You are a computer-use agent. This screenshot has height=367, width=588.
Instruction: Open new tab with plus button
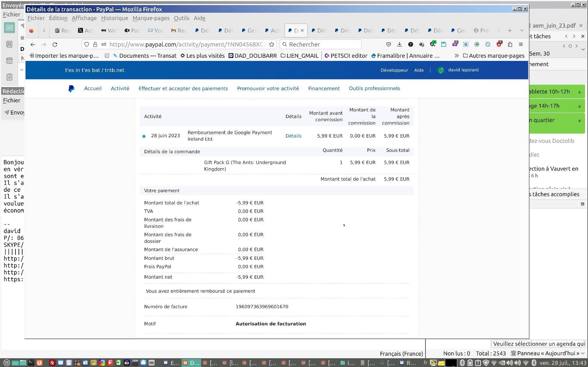(x=510, y=31)
